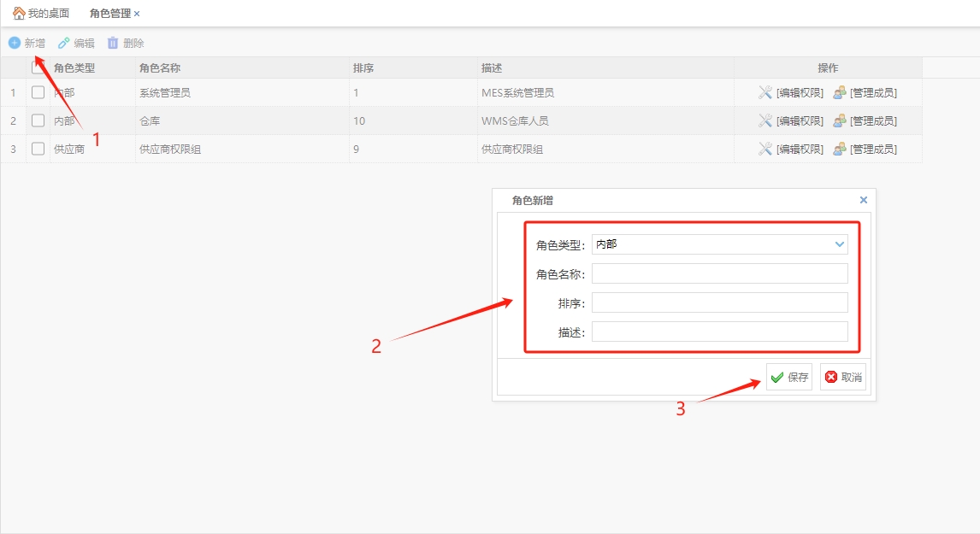Image resolution: width=980 pixels, height=534 pixels.
Task: Click the 新增 (add) plus icon
Action: (15, 43)
